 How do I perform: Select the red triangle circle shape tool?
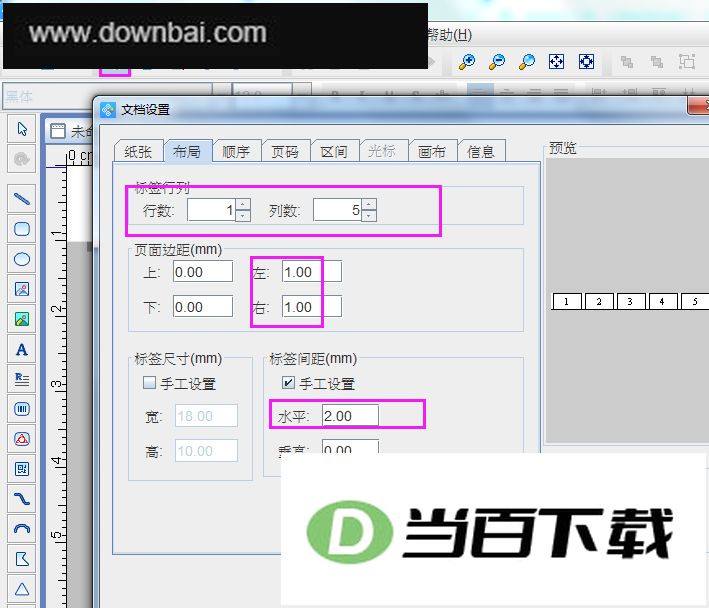pyautogui.click(x=22, y=439)
